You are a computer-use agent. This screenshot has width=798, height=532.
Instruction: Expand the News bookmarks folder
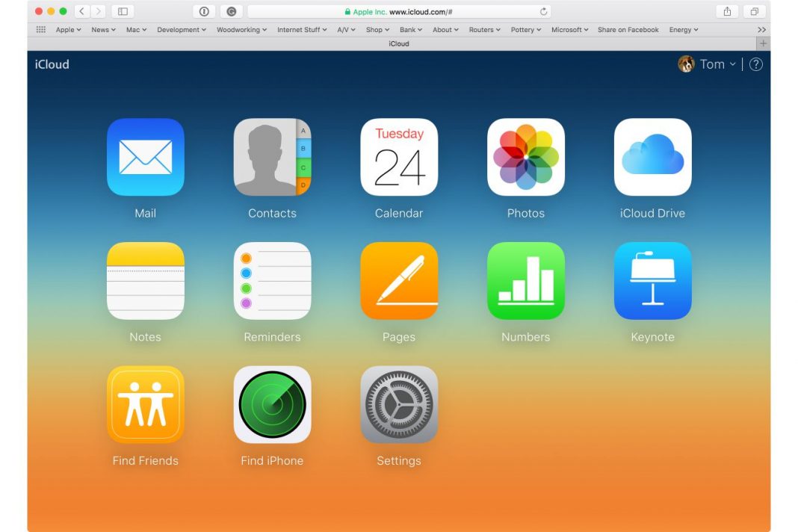tap(103, 30)
